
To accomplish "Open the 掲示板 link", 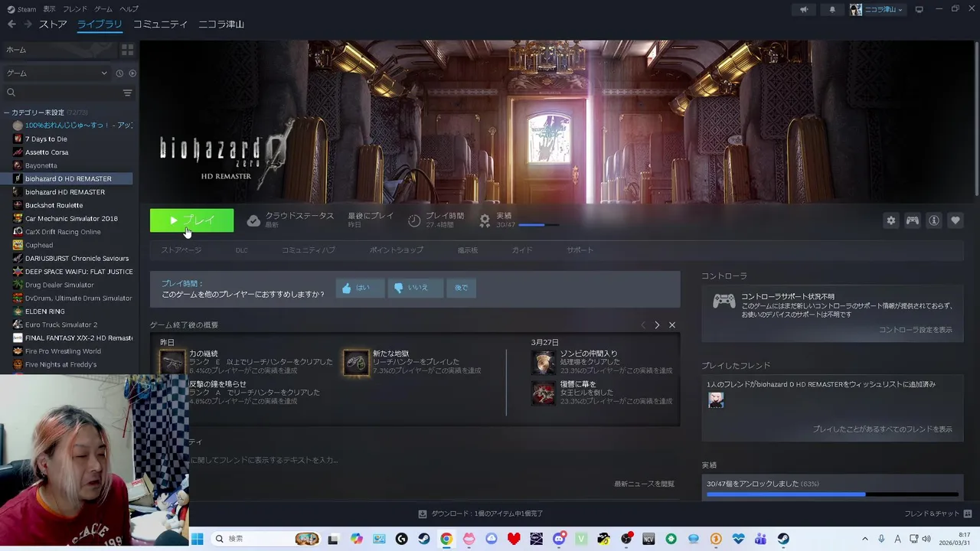I will (x=468, y=250).
